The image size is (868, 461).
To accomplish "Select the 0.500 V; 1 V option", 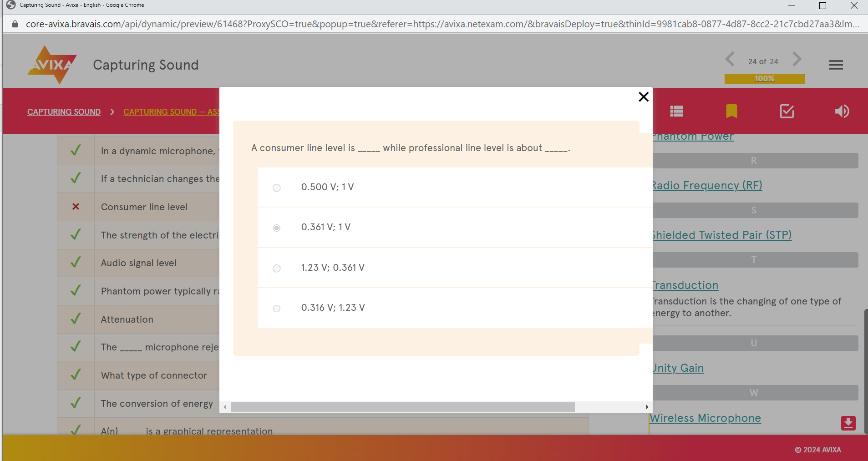I will pos(276,188).
